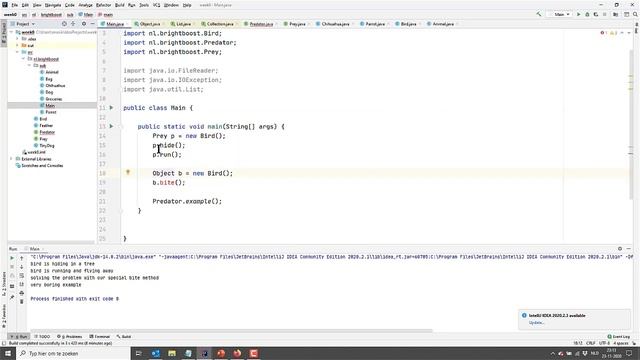640x360 pixels.
Task: Expand the out folder
Action: pos(18,45)
